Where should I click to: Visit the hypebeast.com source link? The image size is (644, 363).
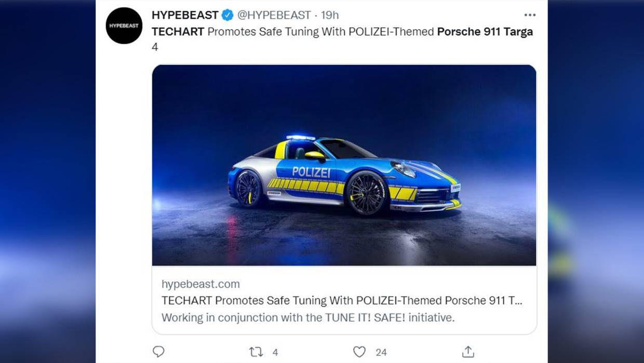click(x=200, y=284)
